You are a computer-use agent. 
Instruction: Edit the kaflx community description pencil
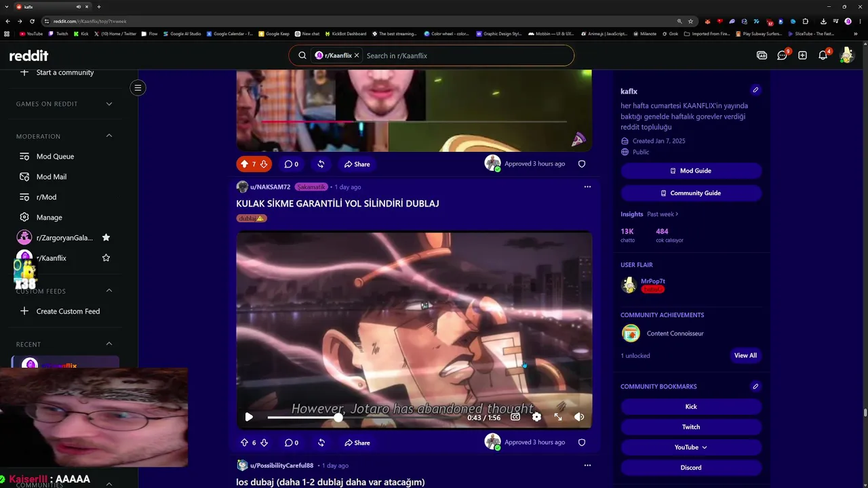[x=755, y=90]
